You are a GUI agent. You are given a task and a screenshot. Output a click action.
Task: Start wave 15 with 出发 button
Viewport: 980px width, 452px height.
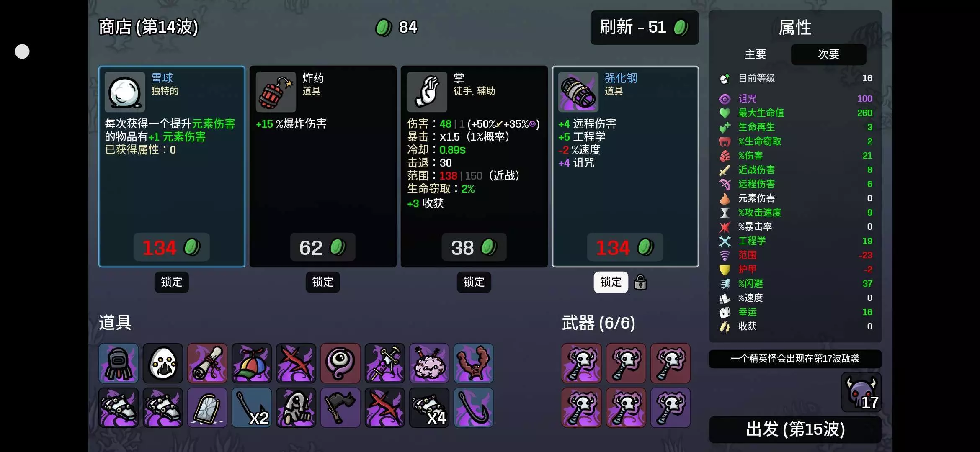[795, 429]
